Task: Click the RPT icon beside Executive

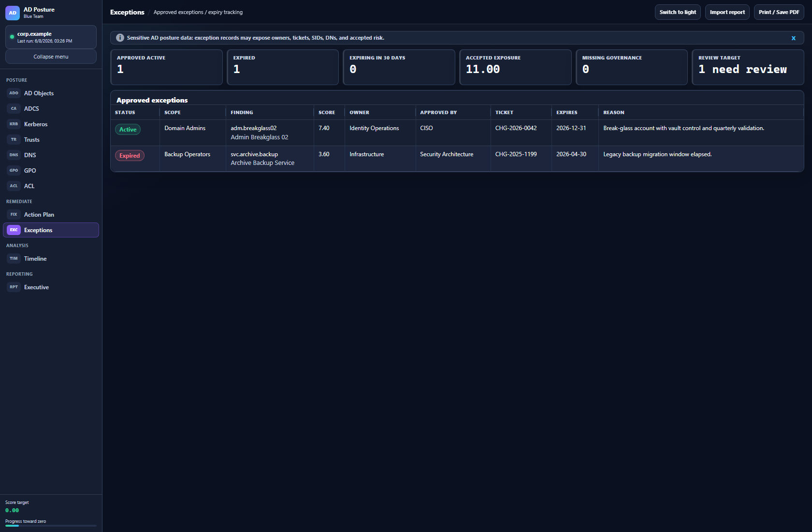Action: [x=14, y=287]
